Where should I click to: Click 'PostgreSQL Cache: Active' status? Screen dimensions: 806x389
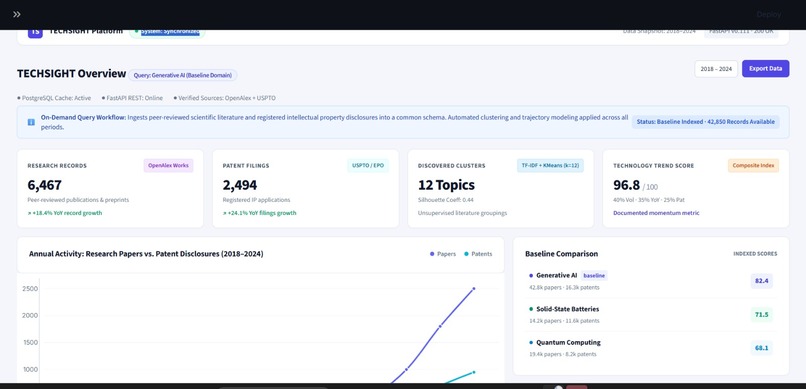click(x=54, y=98)
